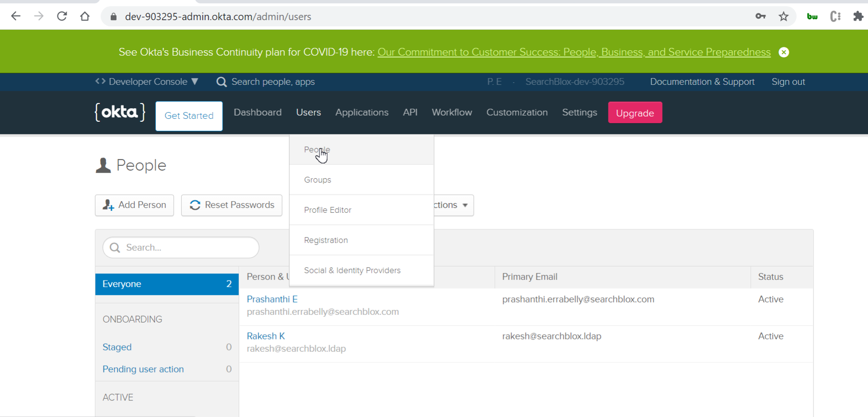Click Active status for Rakesh K
Screen dimensions: 868x417
pos(771,336)
